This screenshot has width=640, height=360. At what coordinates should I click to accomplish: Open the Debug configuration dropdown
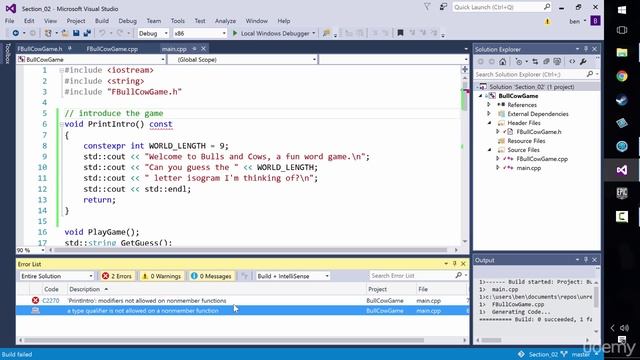coord(153,33)
